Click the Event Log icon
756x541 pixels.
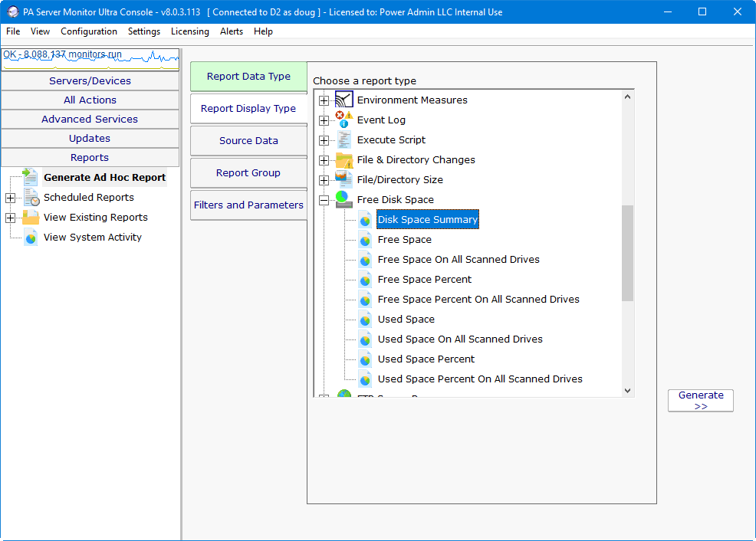coord(343,120)
